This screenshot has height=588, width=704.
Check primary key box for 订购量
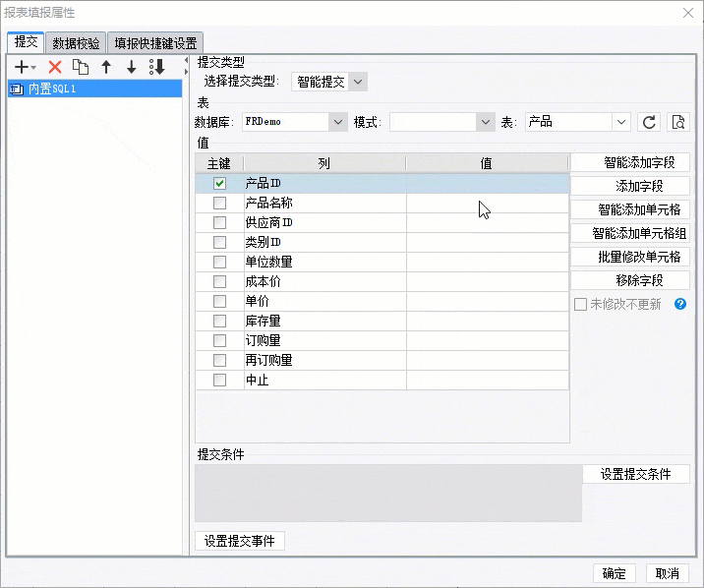coord(219,340)
